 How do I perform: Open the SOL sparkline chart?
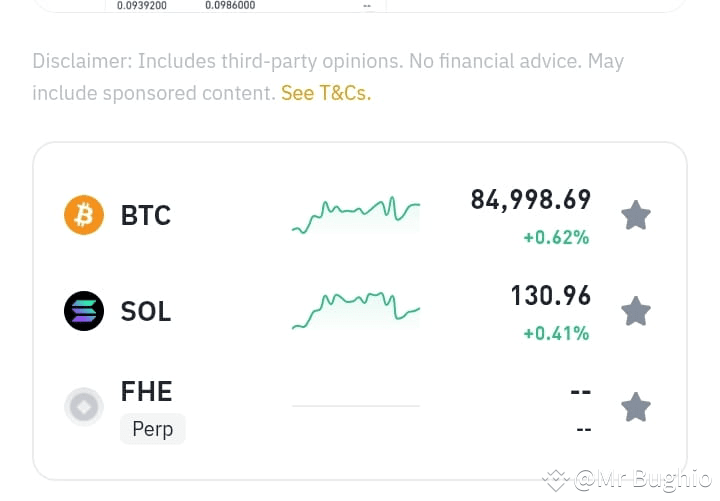tap(356, 311)
